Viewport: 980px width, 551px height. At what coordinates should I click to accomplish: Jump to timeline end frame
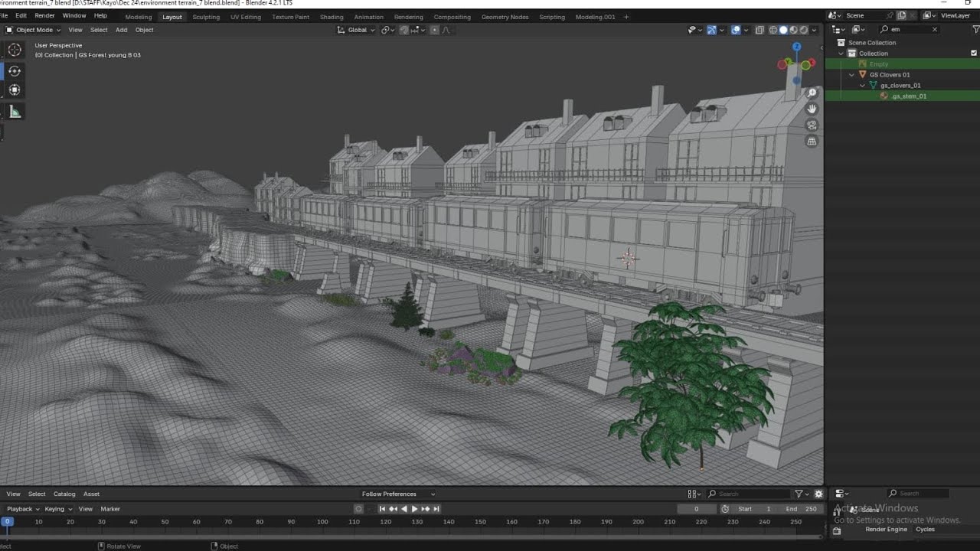436,509
